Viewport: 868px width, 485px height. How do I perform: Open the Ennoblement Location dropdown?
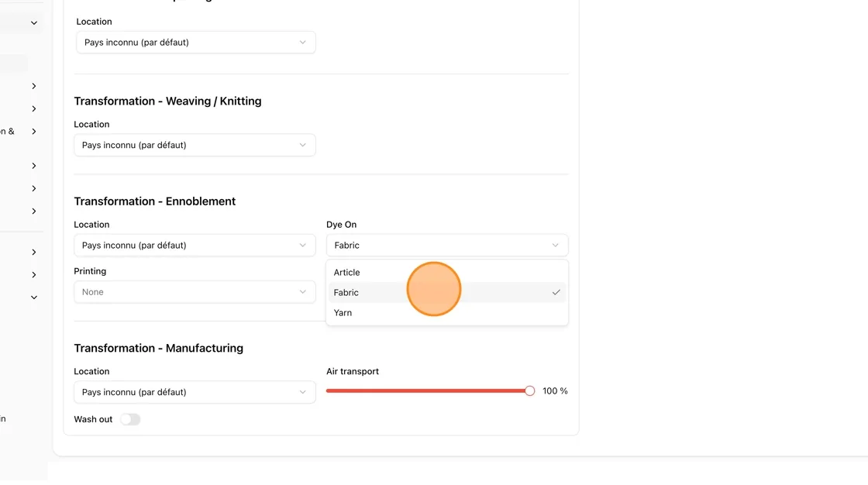coord(195,246)
